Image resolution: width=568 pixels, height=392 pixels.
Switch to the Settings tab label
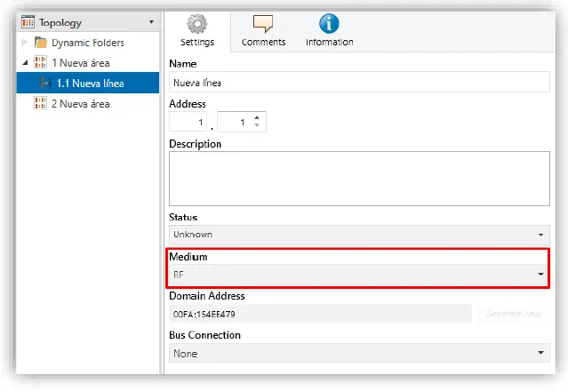197,42
